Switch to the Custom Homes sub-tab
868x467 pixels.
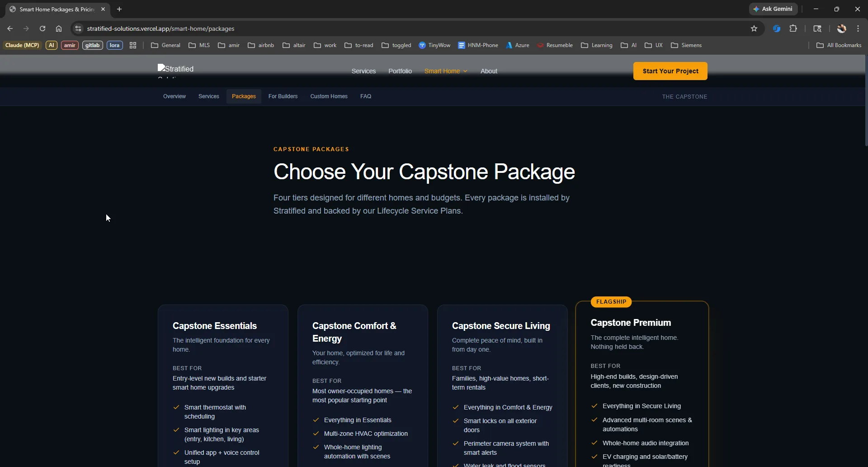point(329,96)
